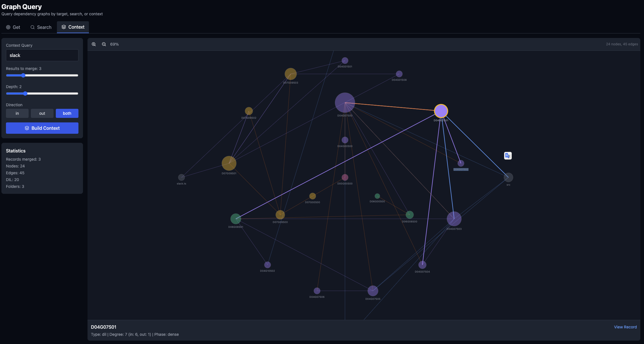
Task: Click the magnifier icon on the Search tab
Action: pos(32,27)
